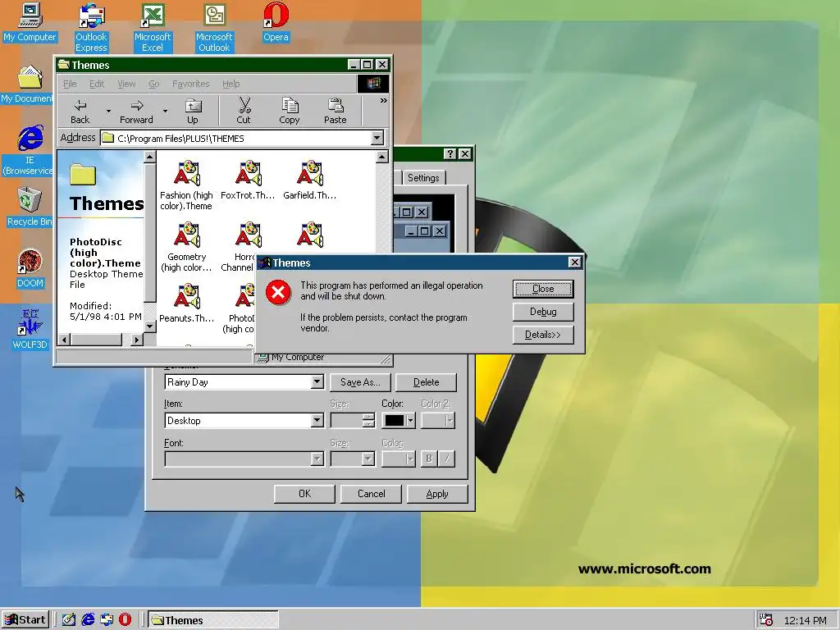Click the system tray scheduler icon
Screen dimensions: 840x630
[x=766, y=620]
